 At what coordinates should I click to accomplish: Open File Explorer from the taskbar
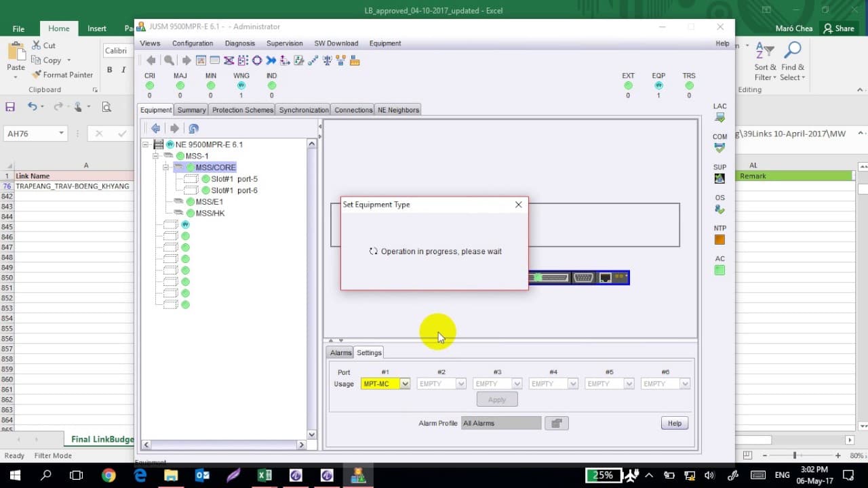(x=171, y=475)
